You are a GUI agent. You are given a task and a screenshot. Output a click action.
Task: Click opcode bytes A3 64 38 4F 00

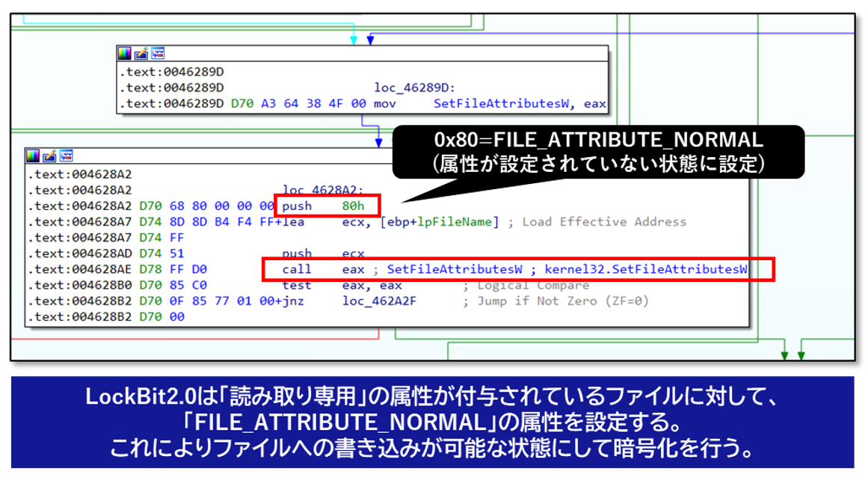coord(313,103)
